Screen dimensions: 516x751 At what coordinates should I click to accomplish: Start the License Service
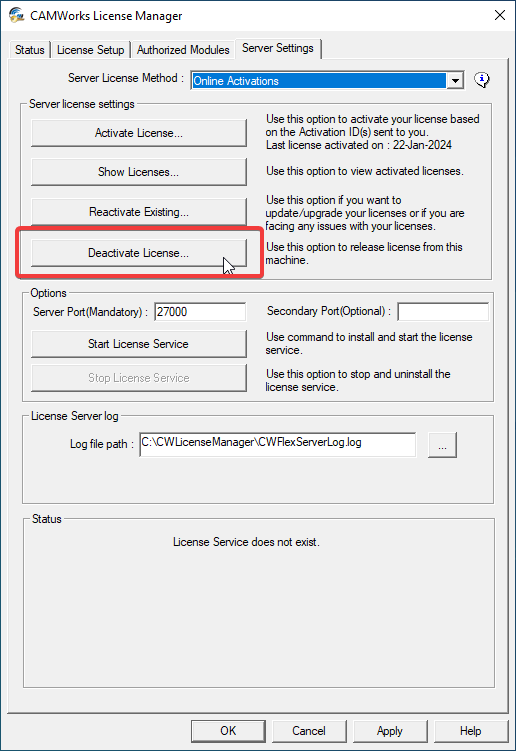pyautogui.click(x=139, y=344)
